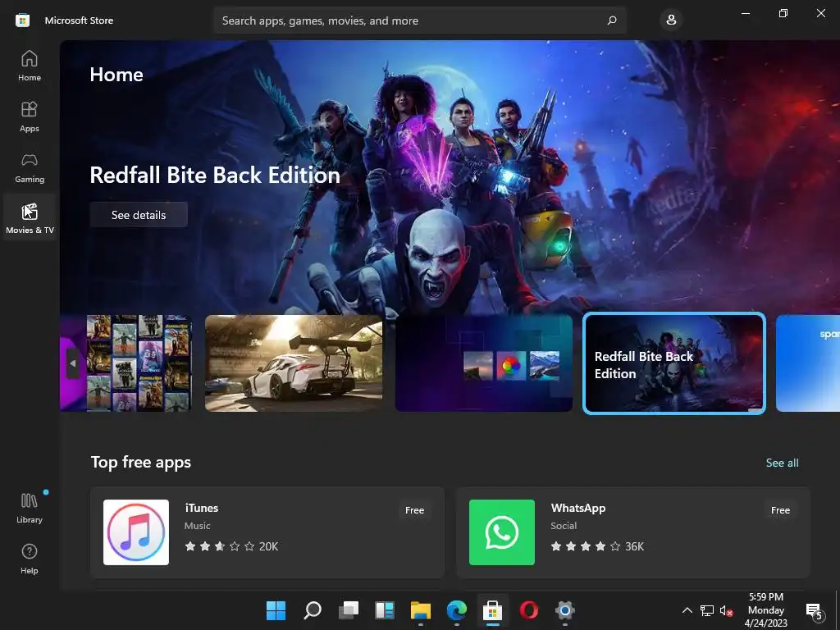Image resolution: width=840 pixels, height=630 pixels.
Task: Expand the hidden system tray icons
Action: point(687,610)
